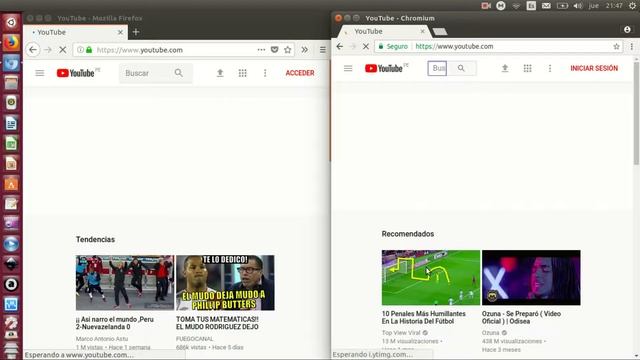Open Ubuntu dash search icon
Image resolution: width=640 pixels, height=360 pixels.
click(11, 22)
